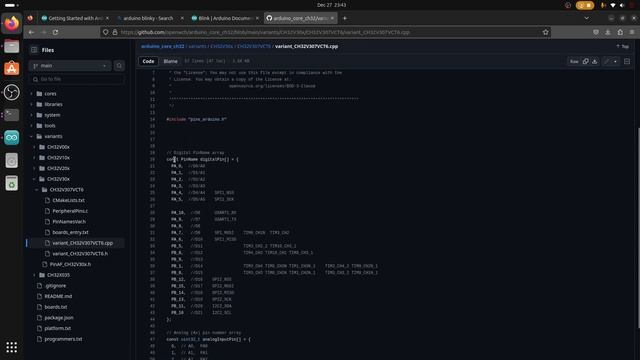Expand the tools folder
The height and width of the screenshot is (360, 640).
pos(31,126)
